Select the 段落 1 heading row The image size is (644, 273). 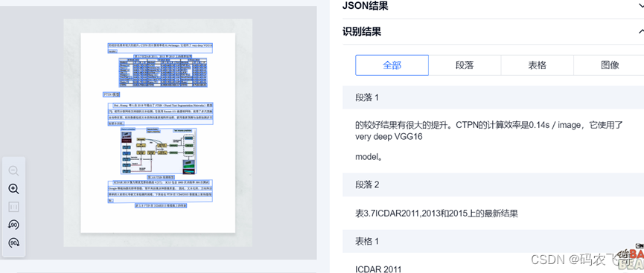[494, 97]
